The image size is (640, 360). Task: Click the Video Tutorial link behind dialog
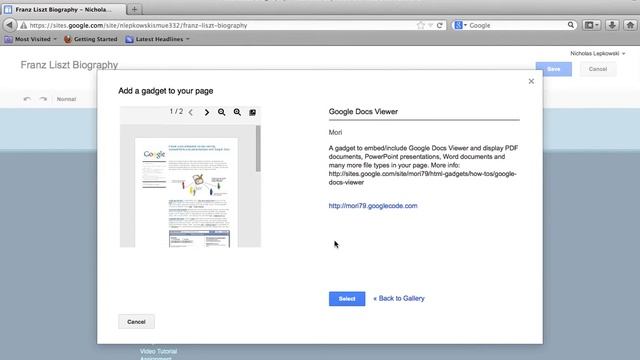click(158, 351)
